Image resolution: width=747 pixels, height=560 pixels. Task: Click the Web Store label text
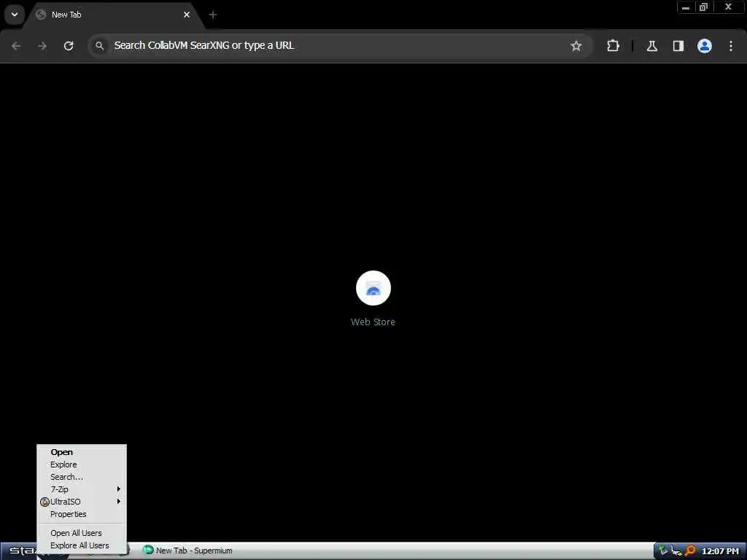click(373, 322)
